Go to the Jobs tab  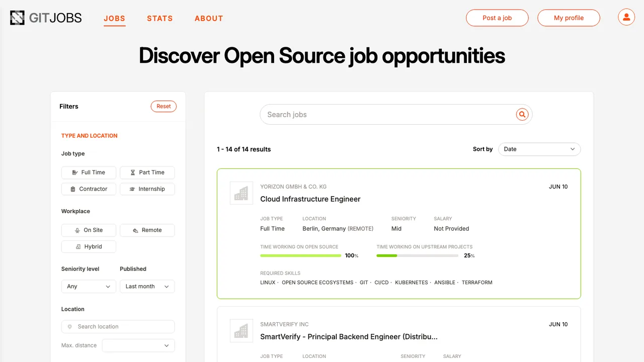click(114, 19)
